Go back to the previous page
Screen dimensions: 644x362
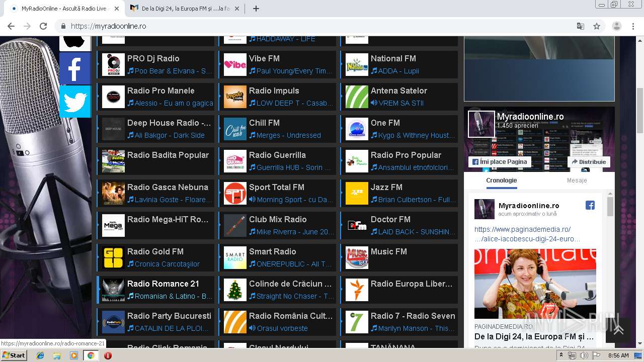(x=11, y=26)
